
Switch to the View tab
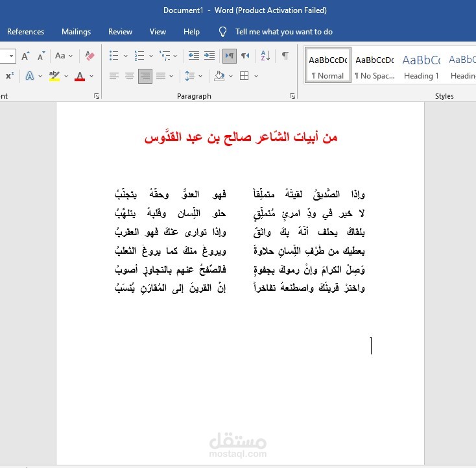click(158, 32)
